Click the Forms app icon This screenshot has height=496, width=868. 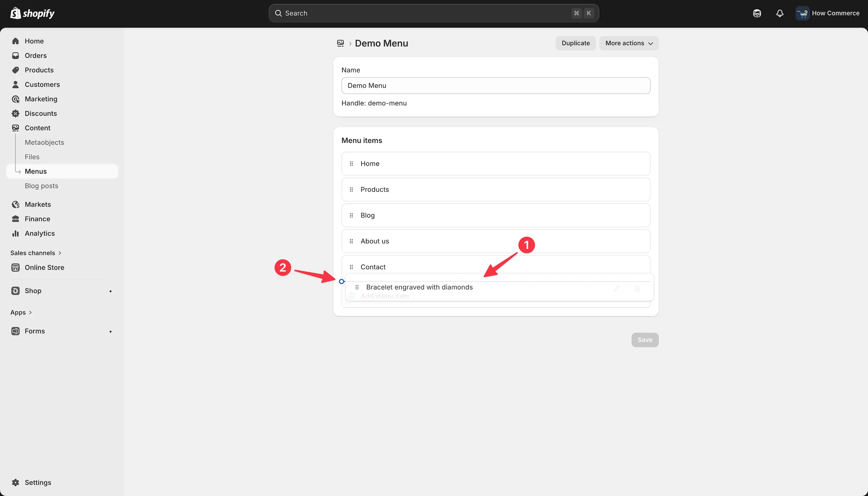15,331
